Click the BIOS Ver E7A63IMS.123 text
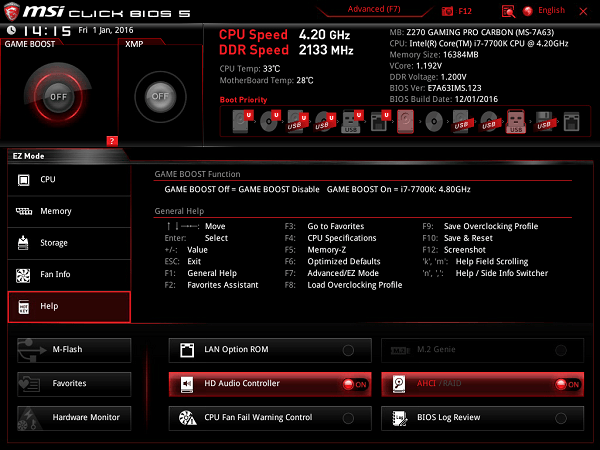Viewport: 600px width, 450px height. pyautogui.click(x=435, y=88)
